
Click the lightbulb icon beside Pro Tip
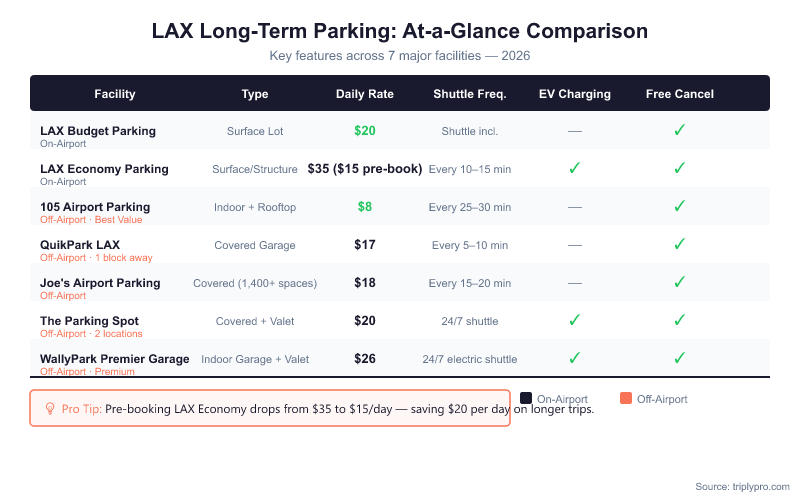(50, 408)
